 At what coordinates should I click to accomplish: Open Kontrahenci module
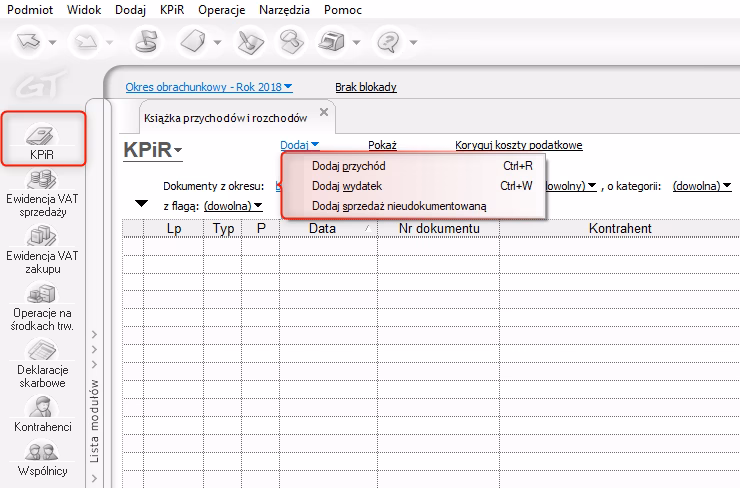tap(42, 415)
